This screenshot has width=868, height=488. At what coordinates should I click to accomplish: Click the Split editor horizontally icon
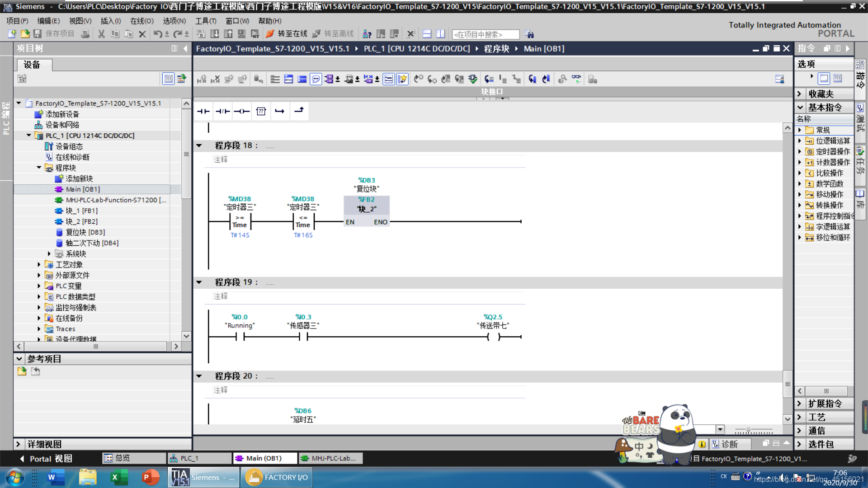(427, 34)
